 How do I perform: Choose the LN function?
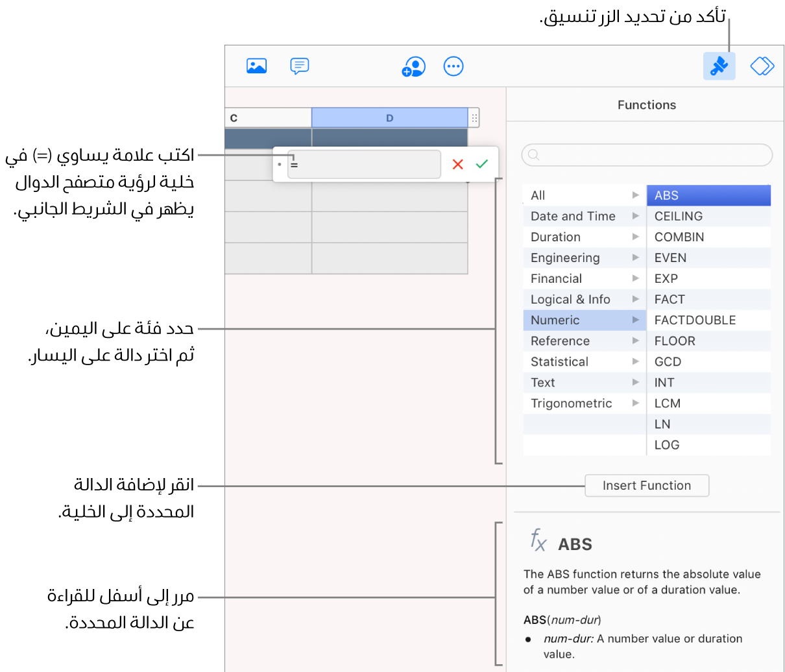[x=709, y=424]
